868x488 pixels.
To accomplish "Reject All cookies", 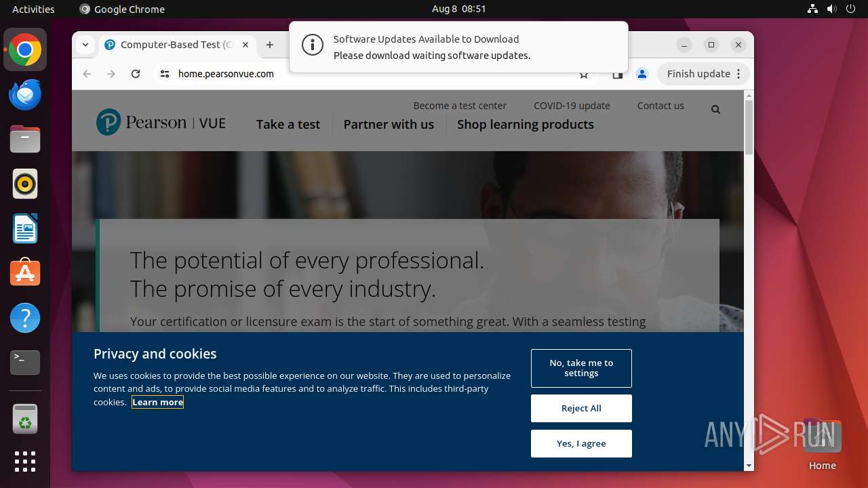I will [581, 408].
